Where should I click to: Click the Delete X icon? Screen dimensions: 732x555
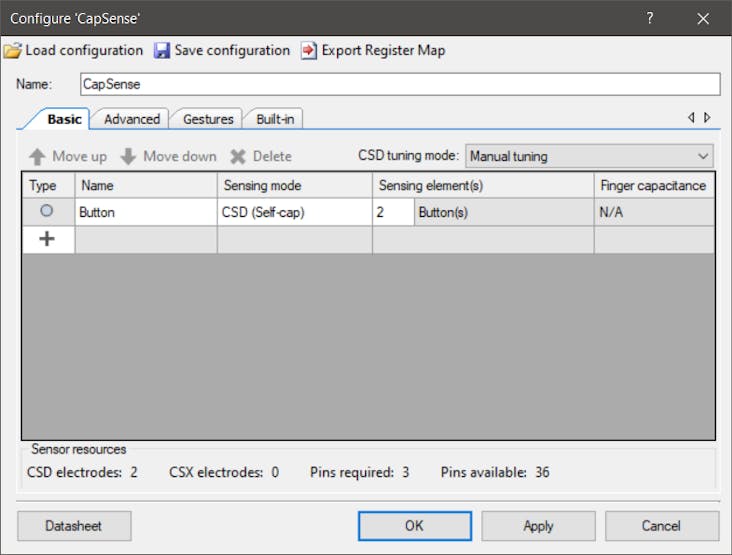(x=237, y=156)
